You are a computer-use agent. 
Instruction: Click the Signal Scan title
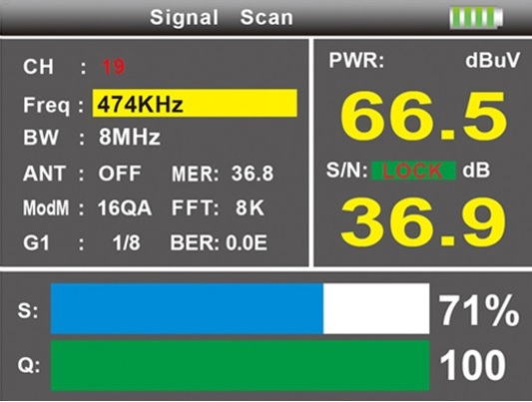click(x=222, y=18)
